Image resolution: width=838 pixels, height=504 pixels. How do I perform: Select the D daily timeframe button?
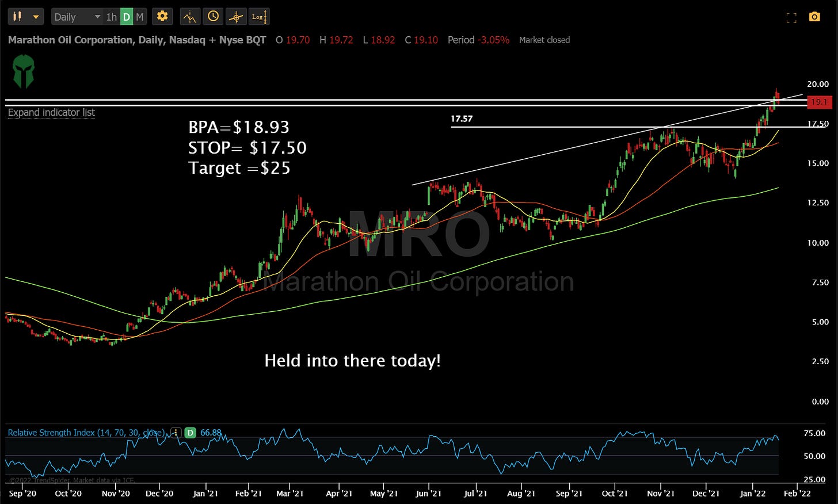[x=127, y=17]
